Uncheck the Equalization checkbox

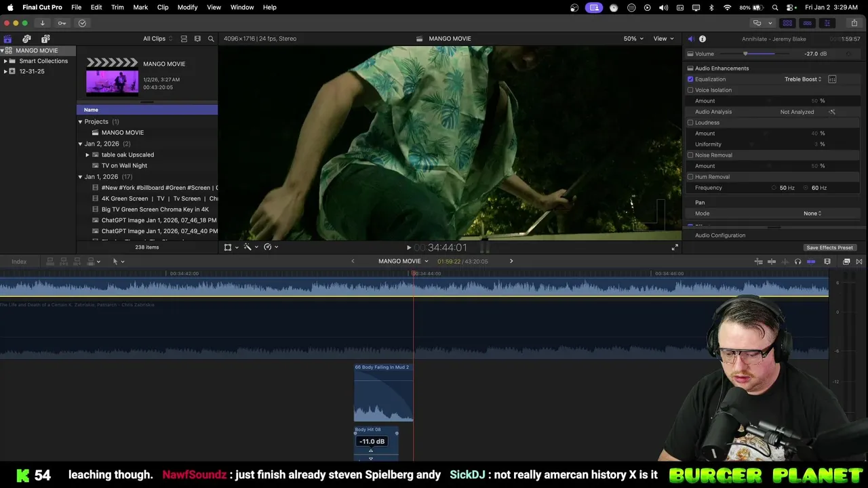point(690,79)
